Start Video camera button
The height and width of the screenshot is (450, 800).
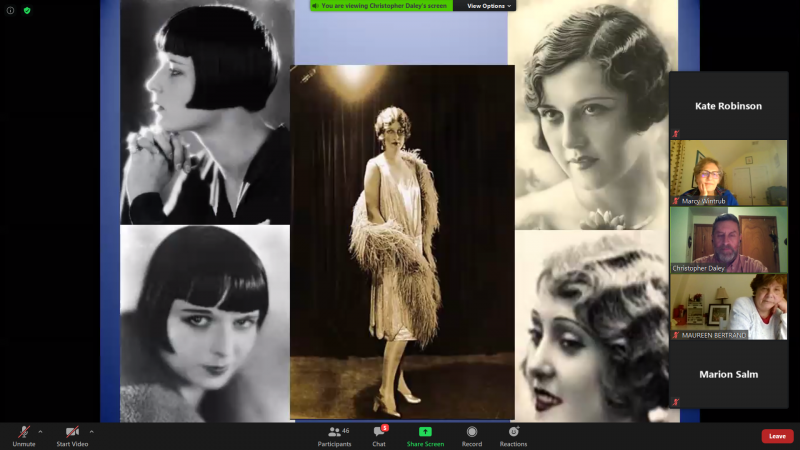click(x=72, y=436)
